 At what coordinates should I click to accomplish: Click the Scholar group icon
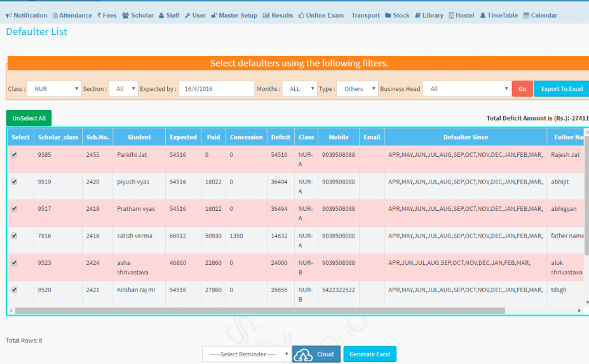click(x=126, y=15)
